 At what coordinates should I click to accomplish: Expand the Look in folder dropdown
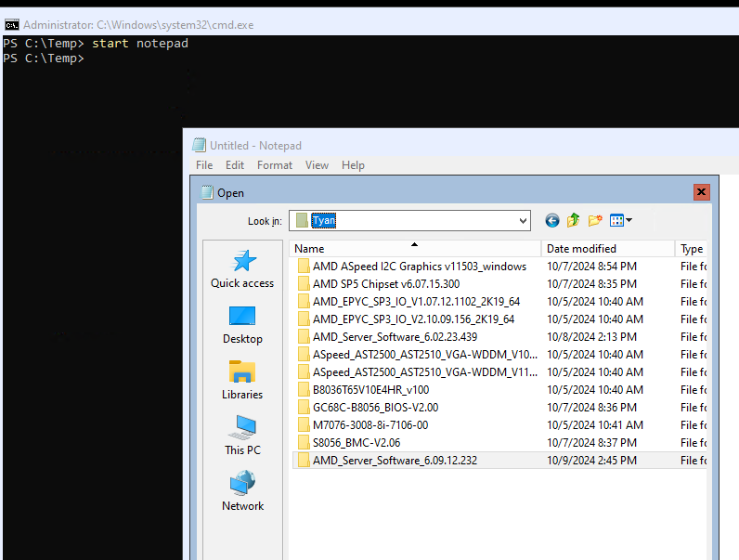(x=523, y=221)
